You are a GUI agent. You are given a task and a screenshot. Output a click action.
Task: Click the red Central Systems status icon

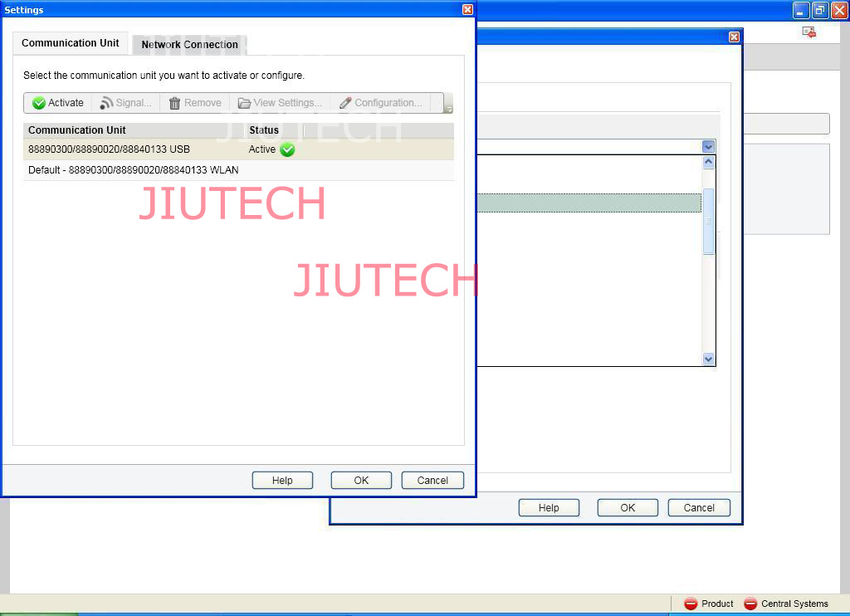point(750,604)
